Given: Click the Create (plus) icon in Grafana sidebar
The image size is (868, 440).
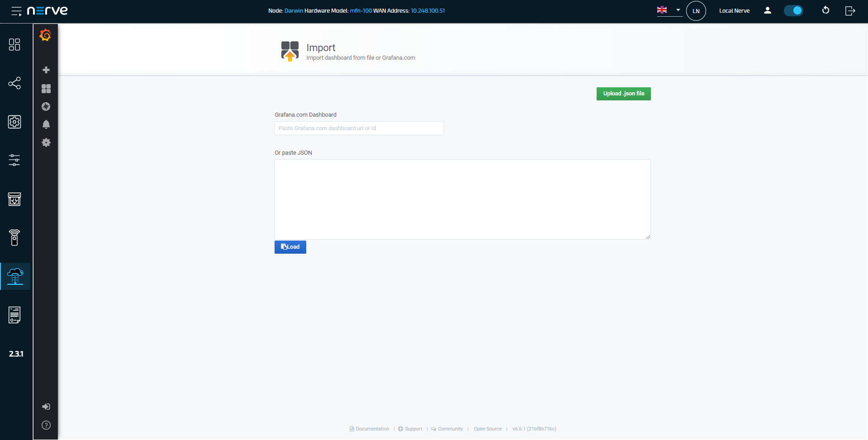Looking at the screenshot, I should (x=46, y=70).
